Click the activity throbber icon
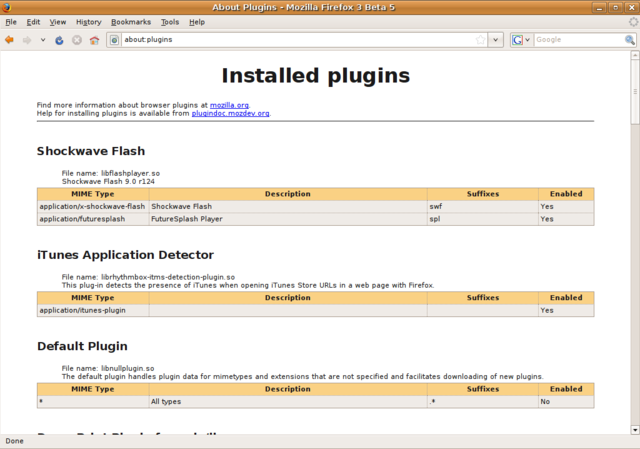Image resolution: width=640 pixels, height=449 pixels. (x=633, y=22)
